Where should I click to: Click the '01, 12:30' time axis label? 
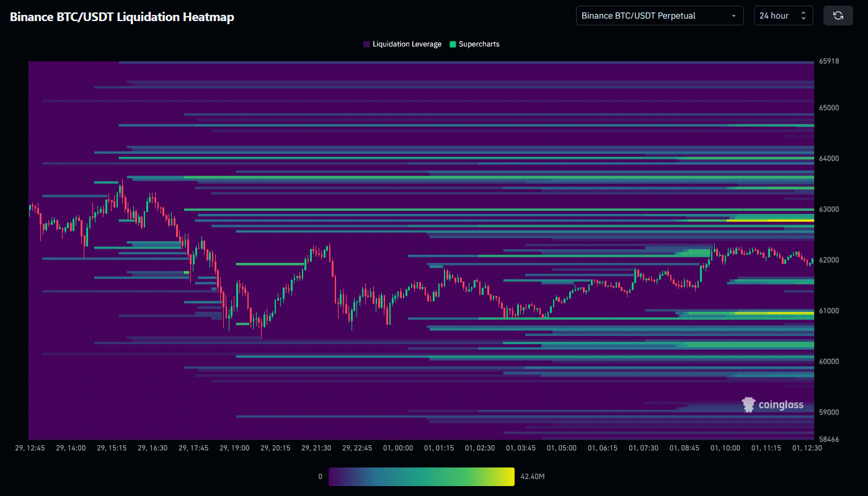[807, 448]
